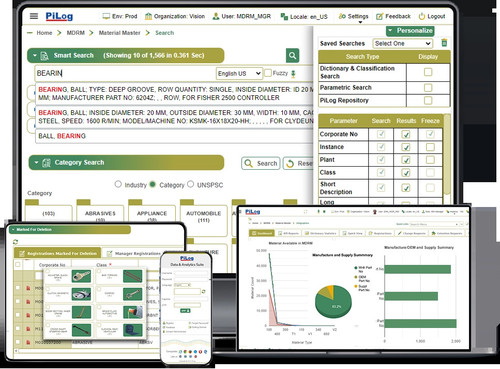This screenshot has height=369, width=500.
Task: Toggle the Results checkbox for Class
Action: pos(405,173)
